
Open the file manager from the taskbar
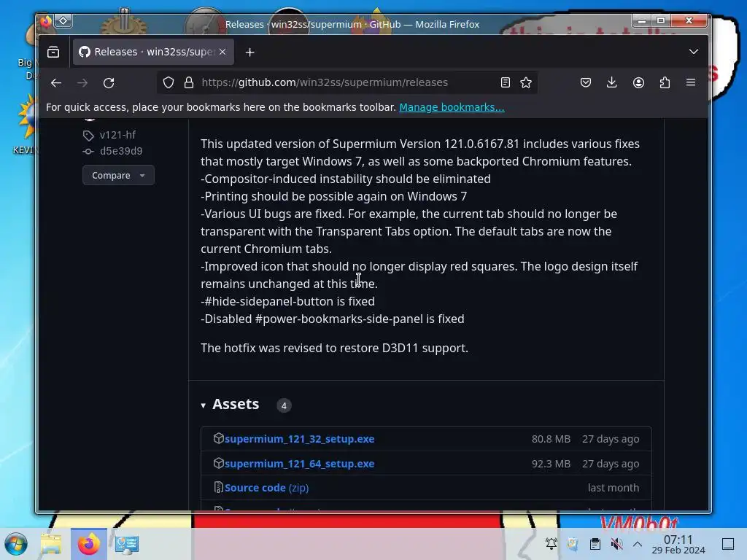tap(51, 544)
